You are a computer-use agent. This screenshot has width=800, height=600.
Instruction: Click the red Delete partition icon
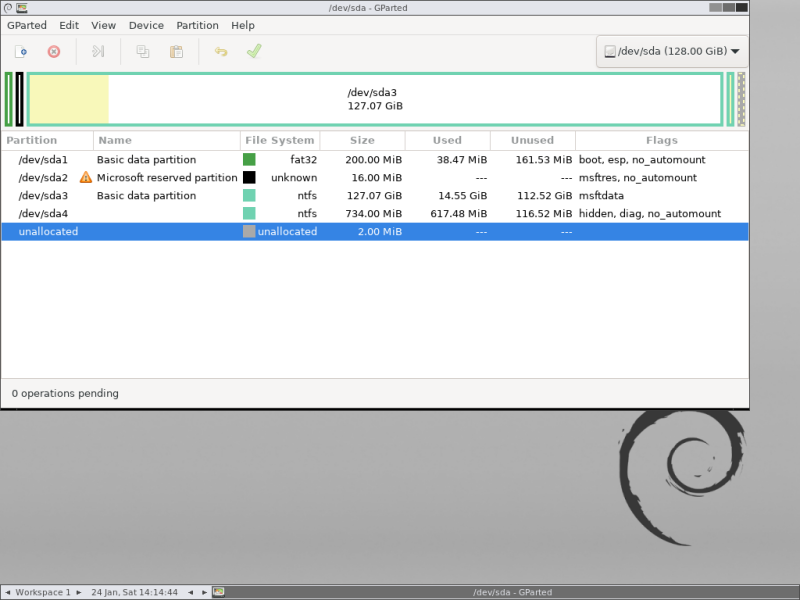click(x=54, y=52)
